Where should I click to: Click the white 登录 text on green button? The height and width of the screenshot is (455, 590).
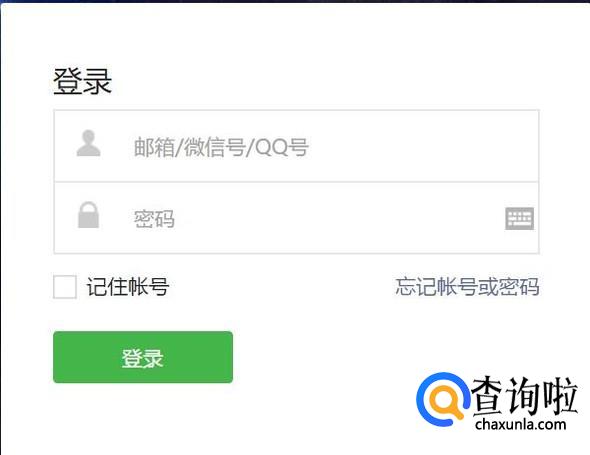(x=142, y=358)
